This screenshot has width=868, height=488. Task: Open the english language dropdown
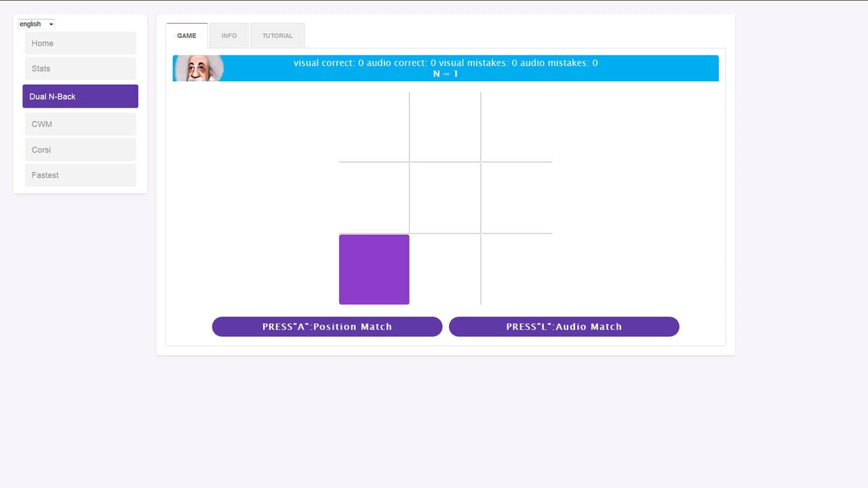[x=36, y=24]
